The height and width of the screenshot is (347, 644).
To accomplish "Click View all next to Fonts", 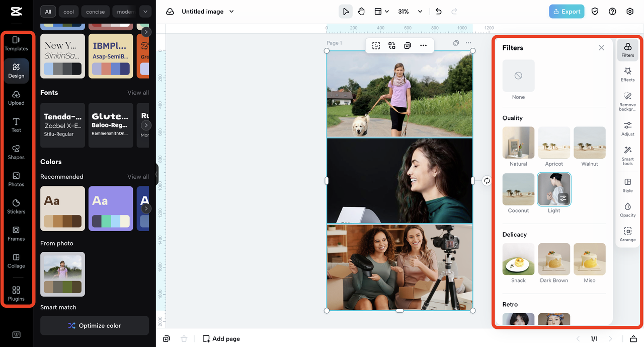I will tap(138, 93).
